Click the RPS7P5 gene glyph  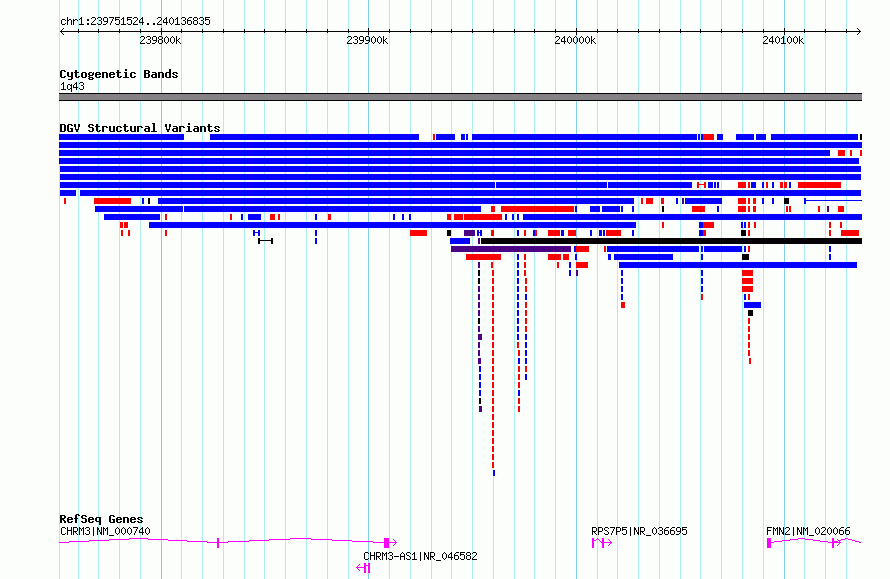(x=602, y=543)
